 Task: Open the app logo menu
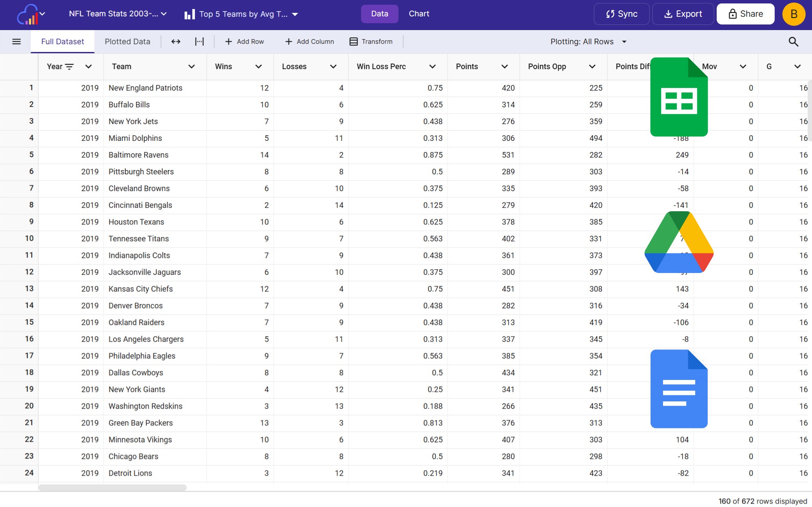click(31, 14)
